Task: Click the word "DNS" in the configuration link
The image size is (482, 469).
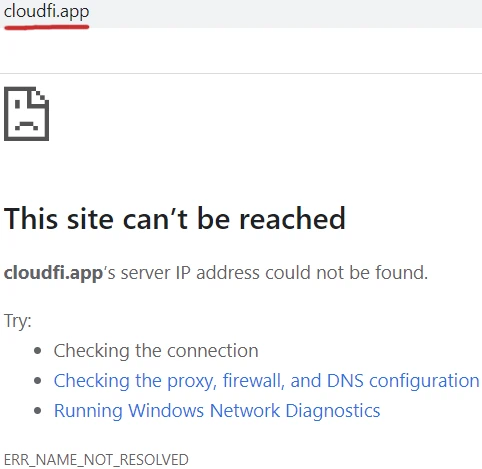Action: pos(345,381)
